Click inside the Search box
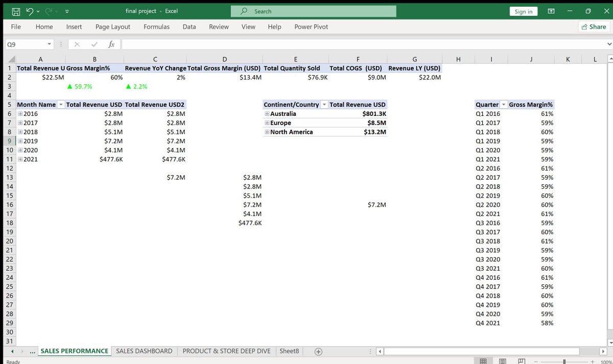613x364 pixels. coord(313,11)
